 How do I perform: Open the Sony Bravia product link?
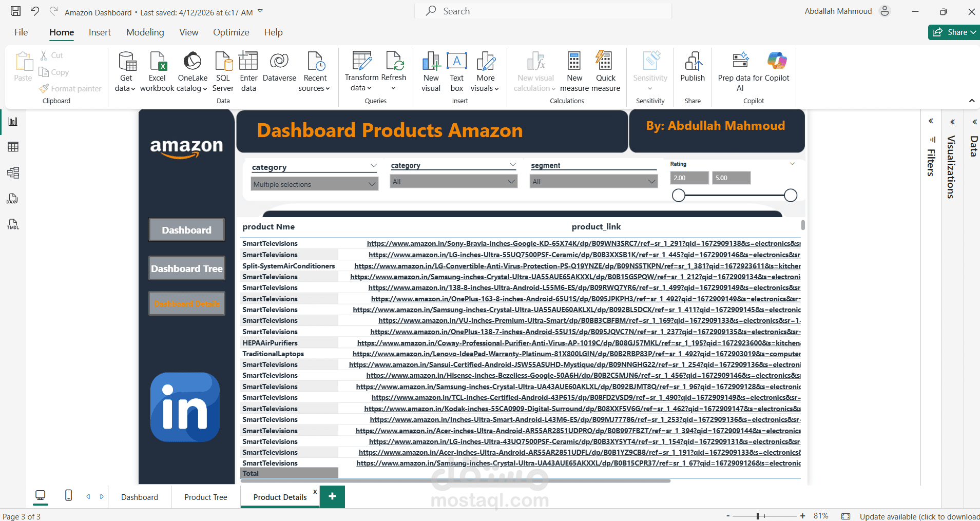pyautogui.click(x=584, y=243)
